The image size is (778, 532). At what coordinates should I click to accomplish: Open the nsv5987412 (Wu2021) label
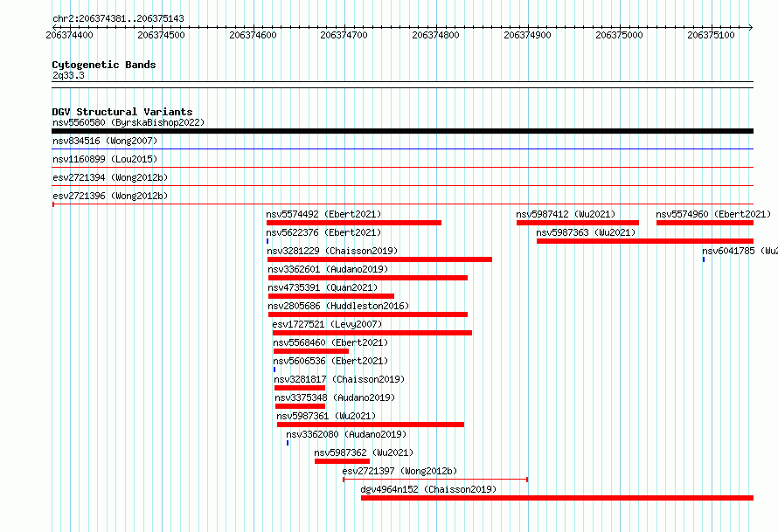click(x=566, y=214)
